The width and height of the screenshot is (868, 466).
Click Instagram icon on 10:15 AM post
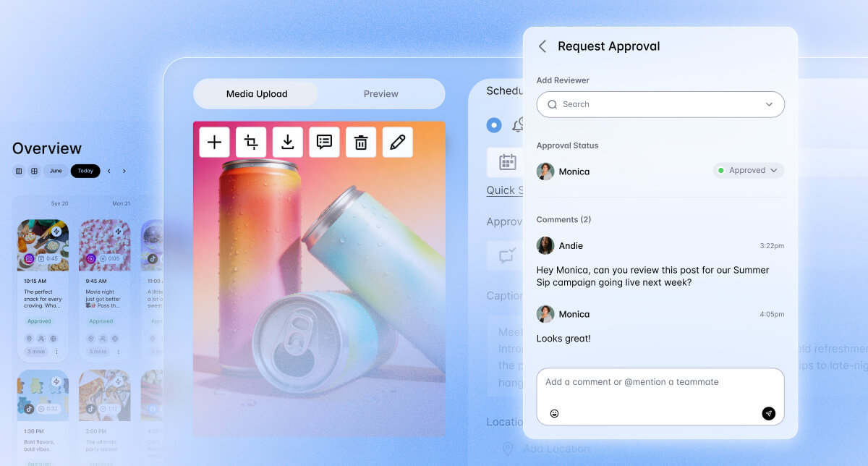(x=30, y=258)
